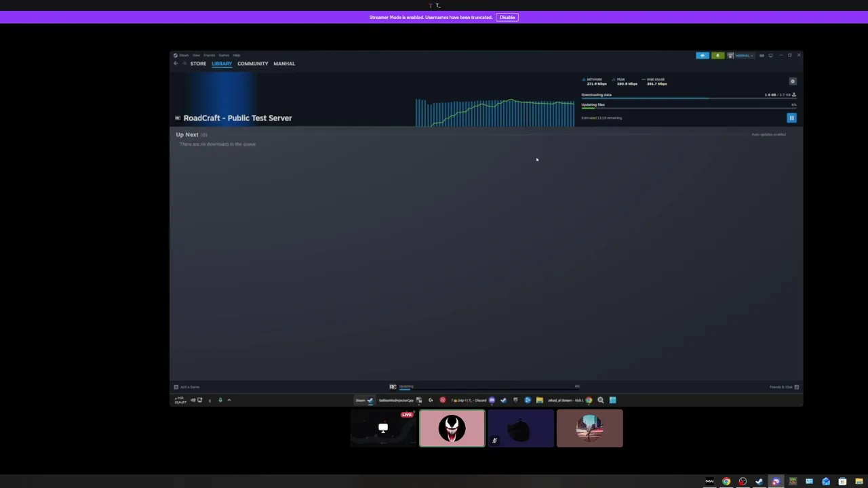Click microphone icon in streamed system tray
868x488 pixels.
point(220,400)
